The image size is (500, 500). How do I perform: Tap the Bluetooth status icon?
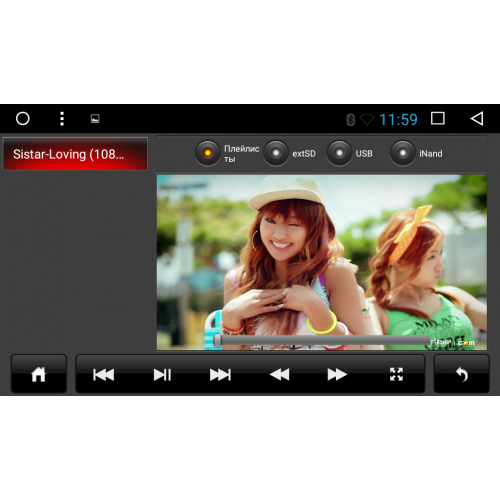coord(350,119)
